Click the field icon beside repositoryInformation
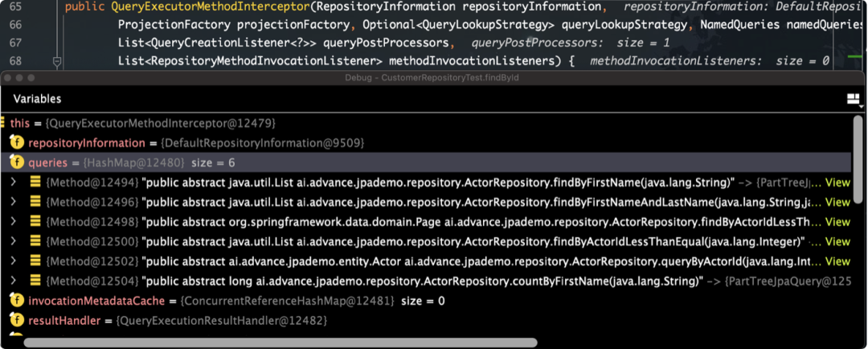Screen dimensions: 868x349 [x=17, y=143]
